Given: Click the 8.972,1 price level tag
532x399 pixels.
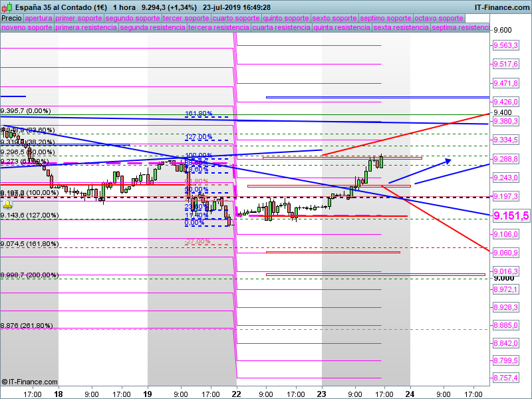Looking at the screenshot, I should coord(505,289).
